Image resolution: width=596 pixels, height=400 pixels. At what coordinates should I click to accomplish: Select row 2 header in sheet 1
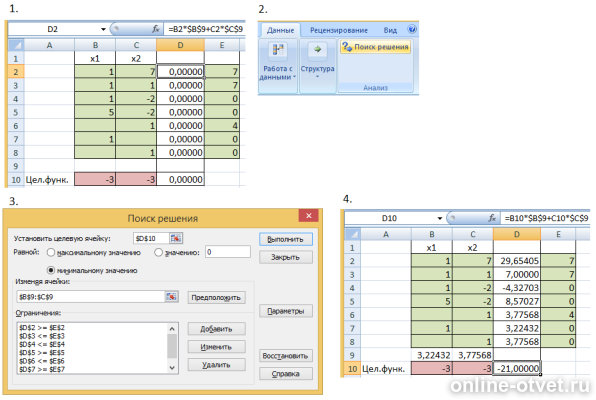(16, 72)
